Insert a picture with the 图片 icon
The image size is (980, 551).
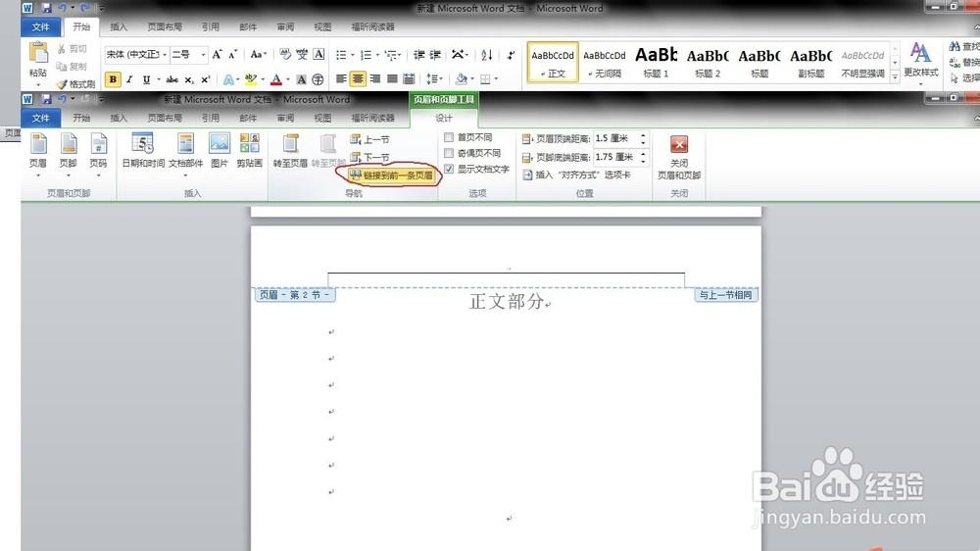pos(220,151)
